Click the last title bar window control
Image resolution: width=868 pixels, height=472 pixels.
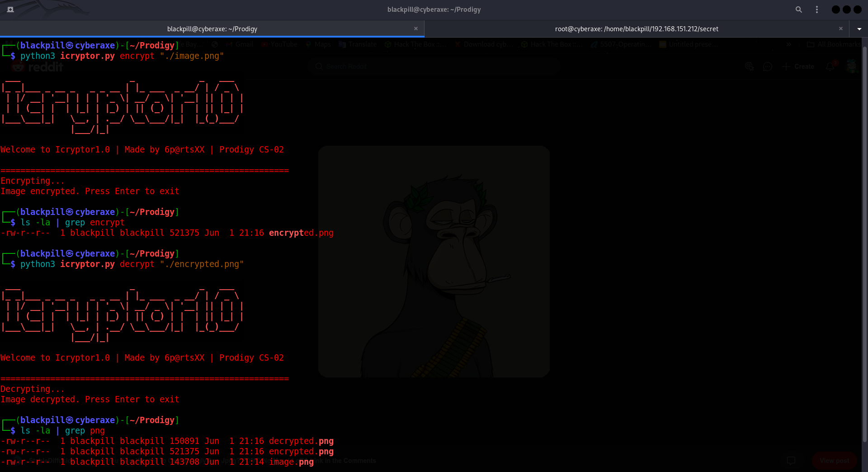tap(858, 10)
